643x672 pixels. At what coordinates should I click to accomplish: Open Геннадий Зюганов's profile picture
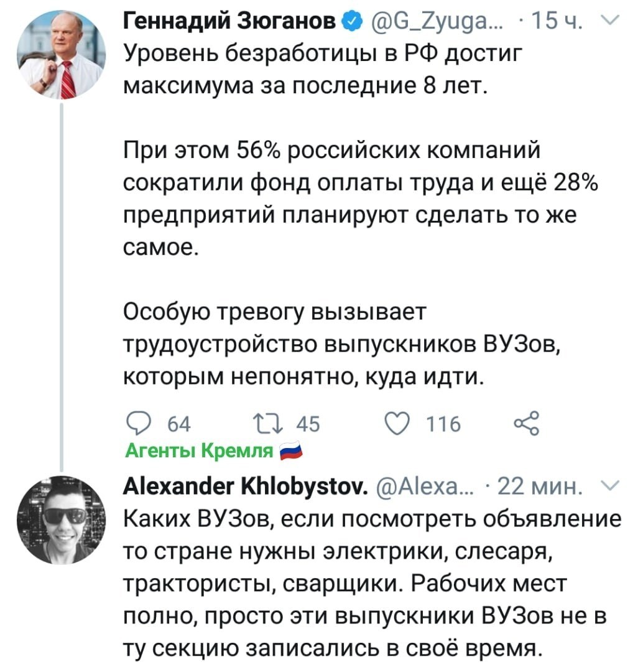(x=62, y=54)
